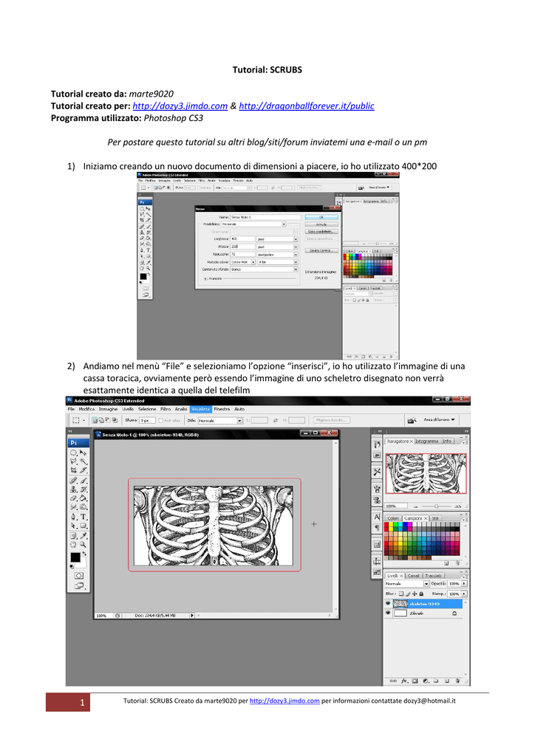The image size is (535, 756).
Task: Delete layer trash icon in ribcage screenshot Livelli
Action: [457, 681]
